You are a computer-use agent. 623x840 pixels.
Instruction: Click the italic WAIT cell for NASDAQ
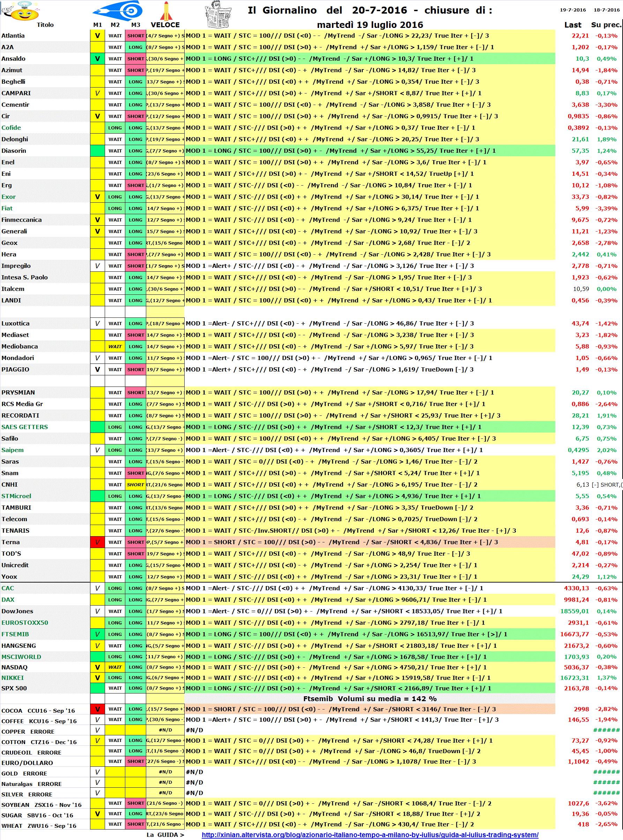point(115,667)
